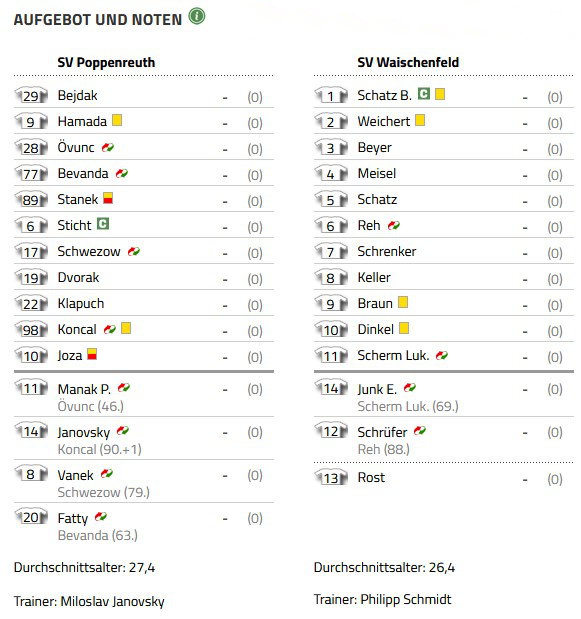Screen dimensions: 581x619
Task: Click Joza's yellow-red card icon
Action: (92, 354)
